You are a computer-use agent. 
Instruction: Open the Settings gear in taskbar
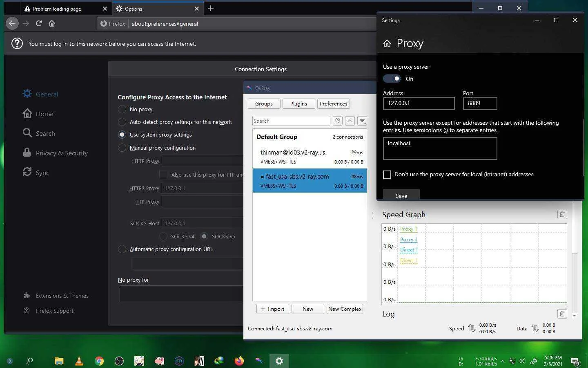(x=279, y=361)
